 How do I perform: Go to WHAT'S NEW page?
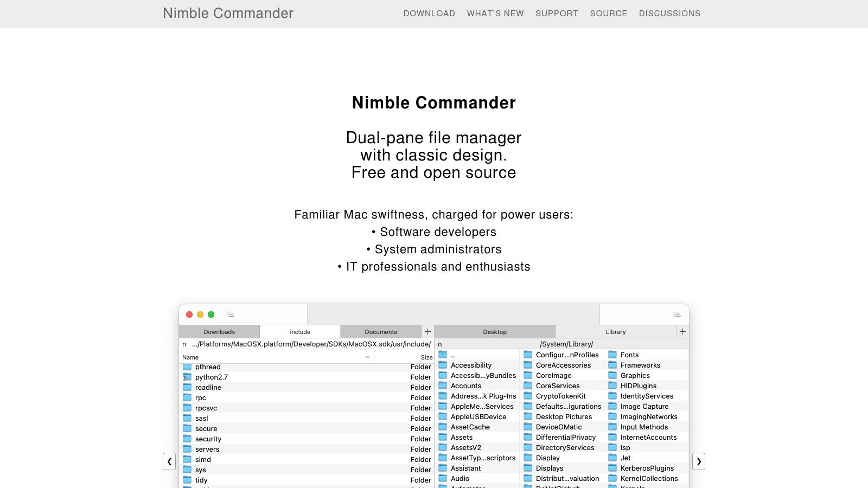tap(495, 14)
